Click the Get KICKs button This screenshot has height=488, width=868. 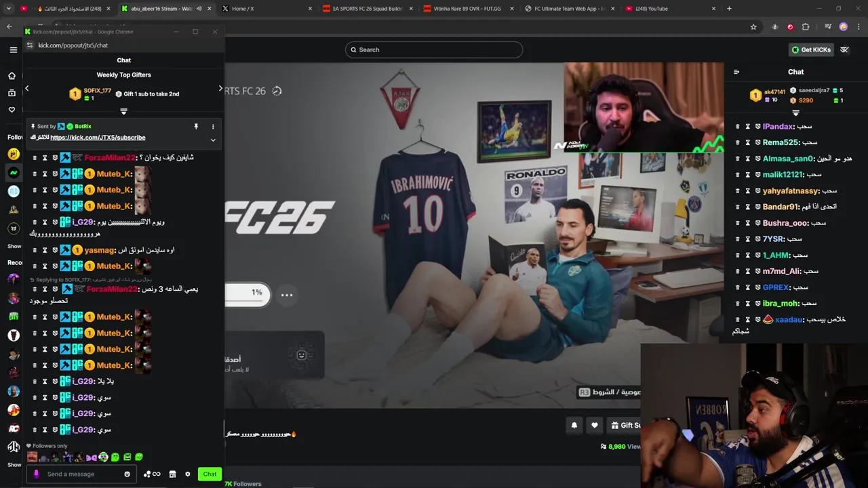click(811, 49)
